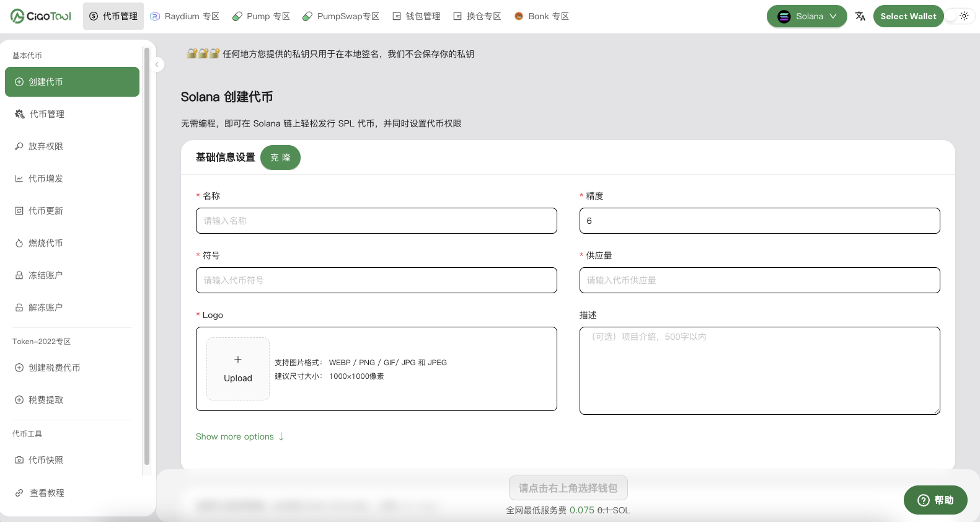The height and width of the screenshot is (522, 980).
Task: Click the 供应量 supply input field
Action: [x=759, y=280]
